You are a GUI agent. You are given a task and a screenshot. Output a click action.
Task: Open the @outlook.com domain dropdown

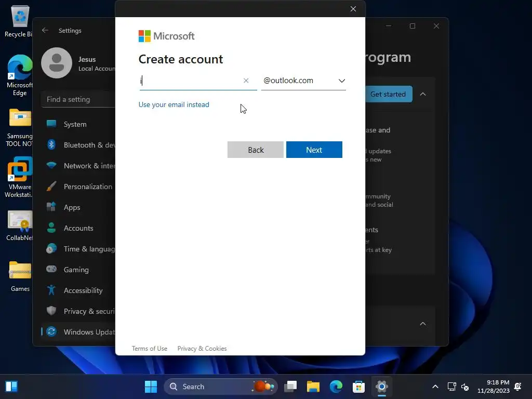click(303, 81)
